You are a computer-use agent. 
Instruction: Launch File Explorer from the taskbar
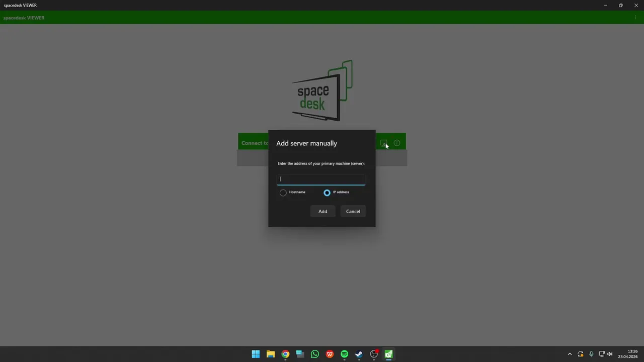[270, 354]
